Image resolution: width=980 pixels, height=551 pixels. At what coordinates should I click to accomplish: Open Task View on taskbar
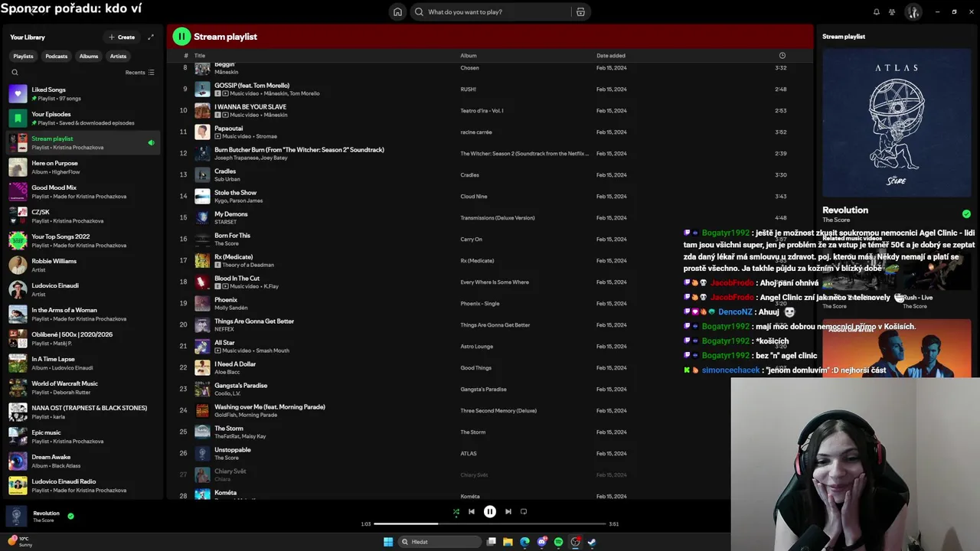pos(491,542)
